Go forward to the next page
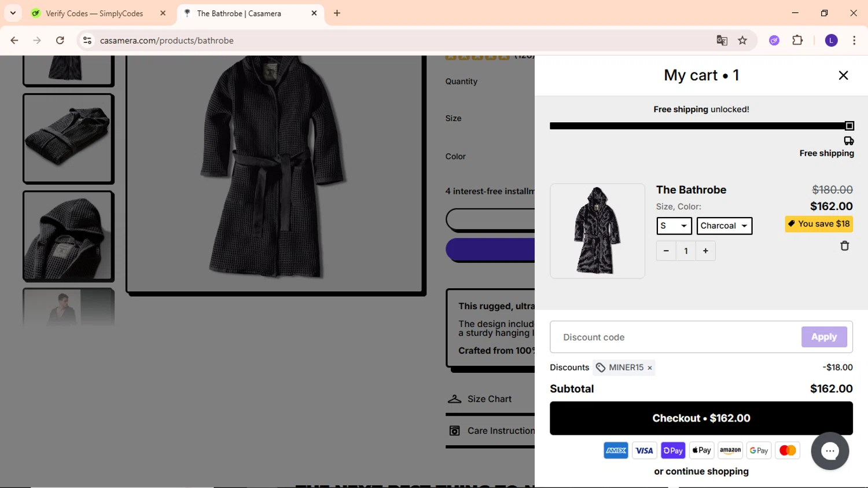Viewport: 868px width, 488px height. [x=37, y=41]
